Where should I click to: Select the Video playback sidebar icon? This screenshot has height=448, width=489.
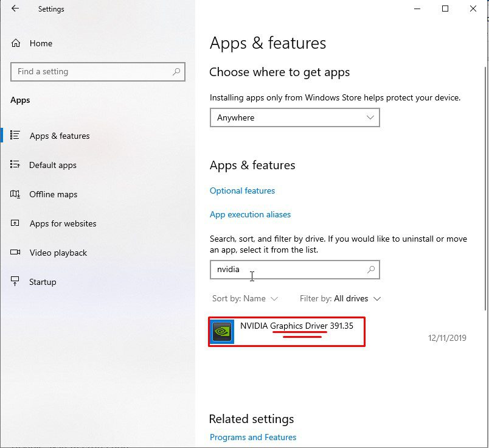pos(15,252)
